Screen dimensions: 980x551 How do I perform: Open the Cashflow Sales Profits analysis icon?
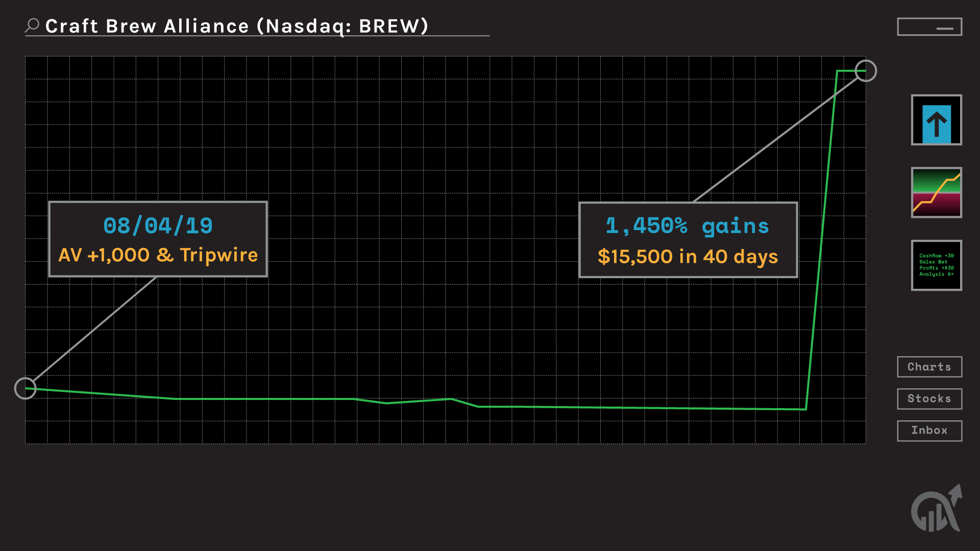click(936, 265)
